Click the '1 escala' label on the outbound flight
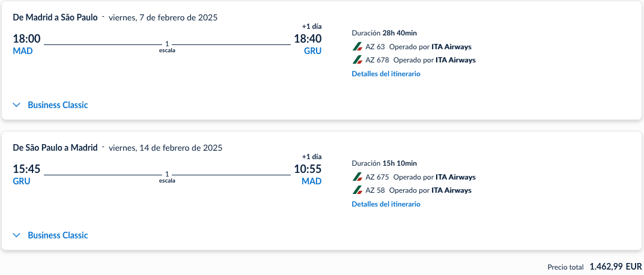The height and width of the screenshot is (275, 644). [x=167, y=47]
